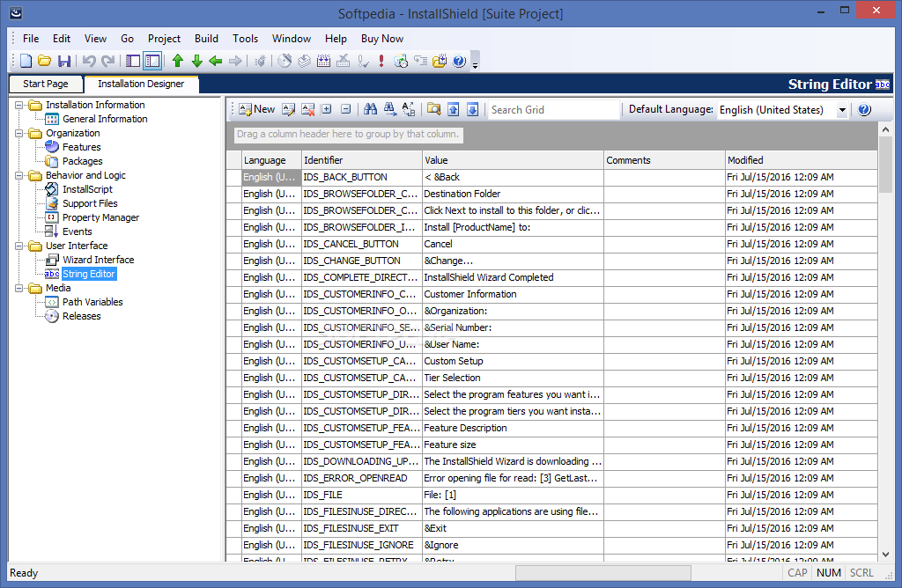Toggle the first pane layout toolbar button

coord(133,61)
